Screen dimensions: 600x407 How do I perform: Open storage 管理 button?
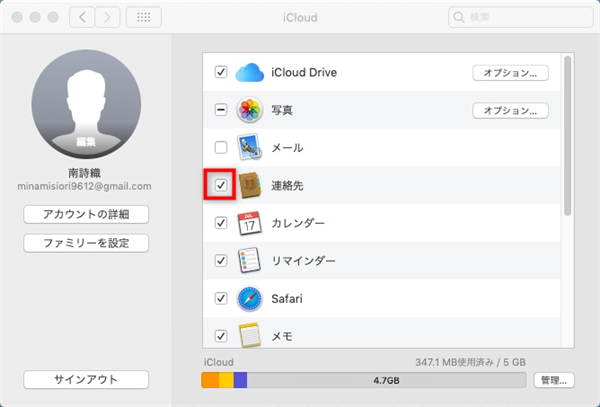tap(554, 380)
